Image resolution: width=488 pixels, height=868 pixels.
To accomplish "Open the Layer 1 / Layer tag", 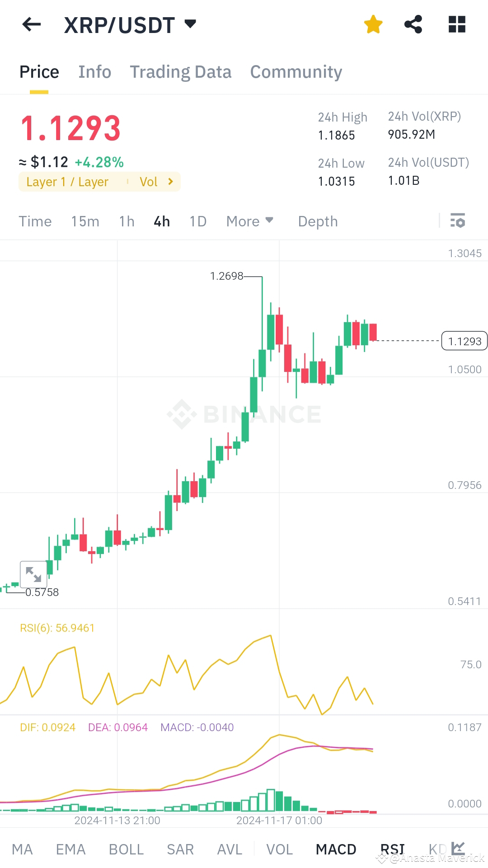I will (x=67, y=182).
